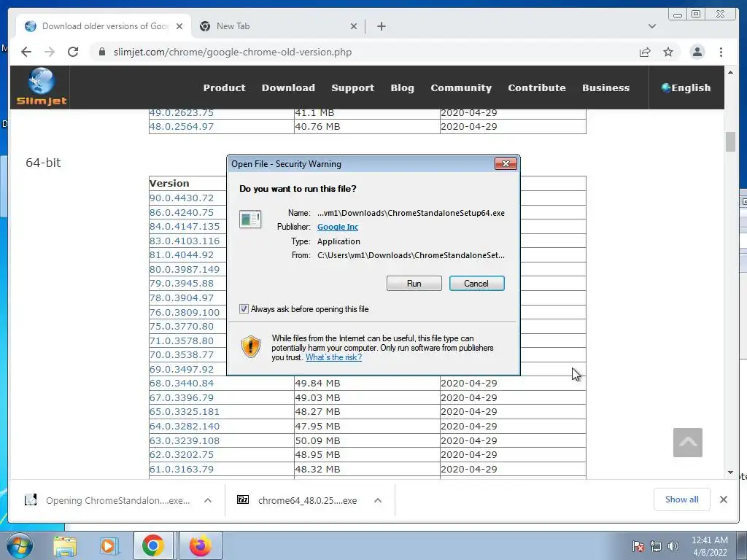Screen dimensions: 747x560
Task: Open the Business menu
Action: click(x=605, y=87)
